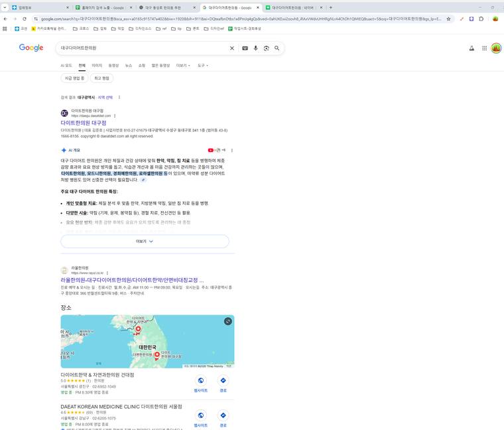Open more options for 다이트한의원 대구점 result
Image resolution: width=504 pixels, height=430 pixels.
[115, 115]
